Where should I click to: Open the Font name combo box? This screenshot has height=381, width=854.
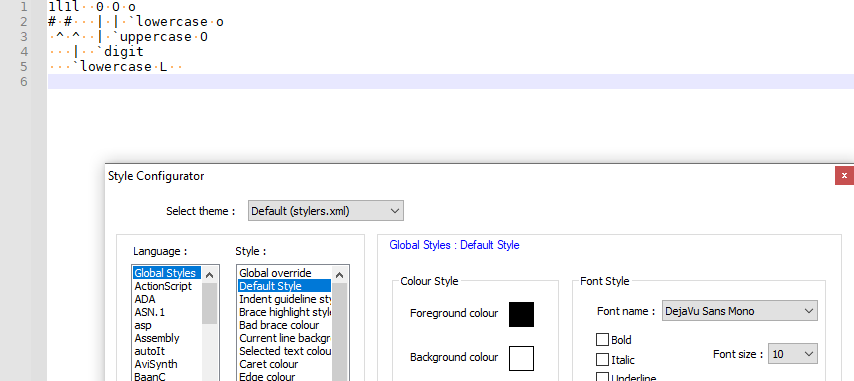[x=740, y=311]
